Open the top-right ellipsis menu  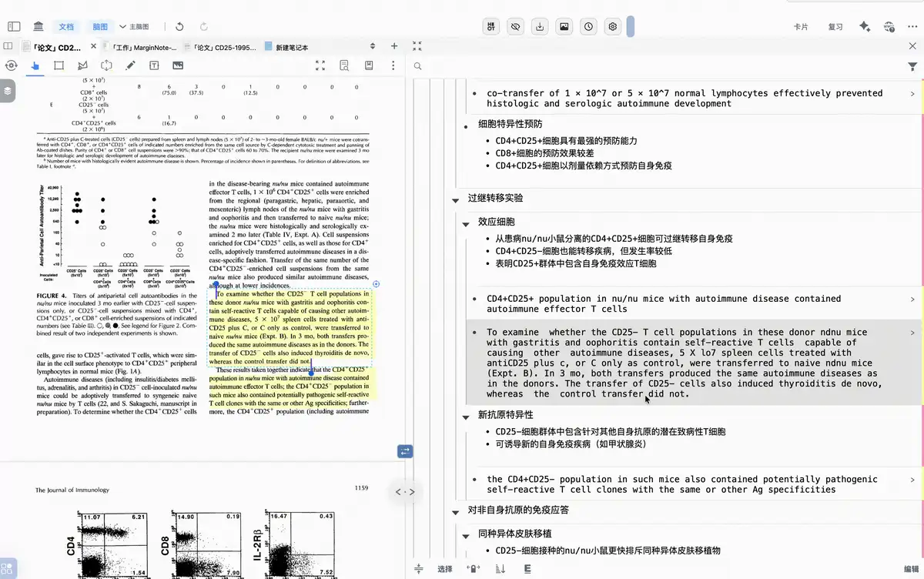point(912,27)
